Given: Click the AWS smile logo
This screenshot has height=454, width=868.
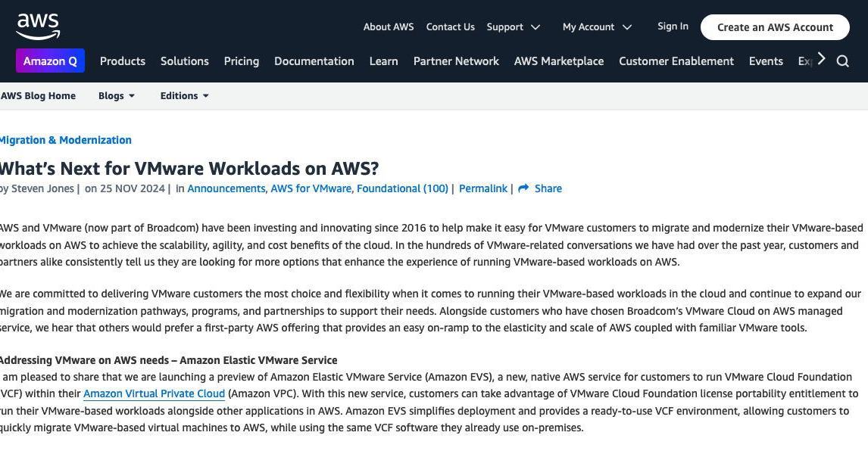Looking at the screenshot, I should point(37,26).
